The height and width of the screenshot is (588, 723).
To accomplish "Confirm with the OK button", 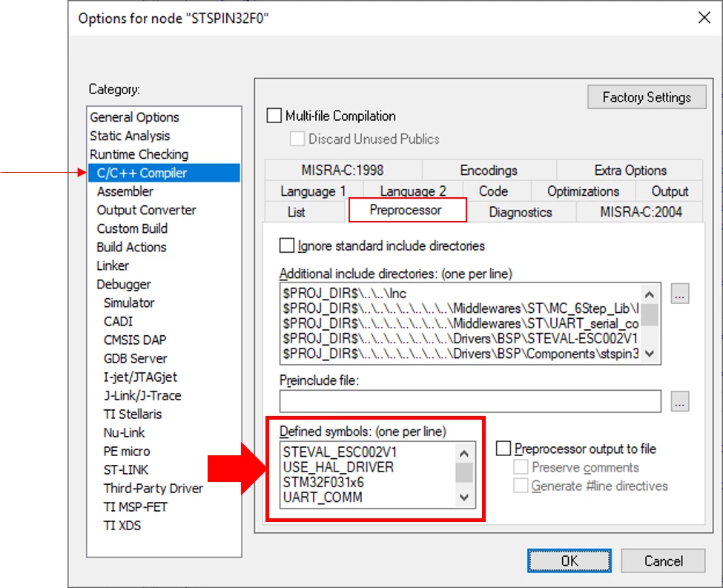I will coord(570,561).
